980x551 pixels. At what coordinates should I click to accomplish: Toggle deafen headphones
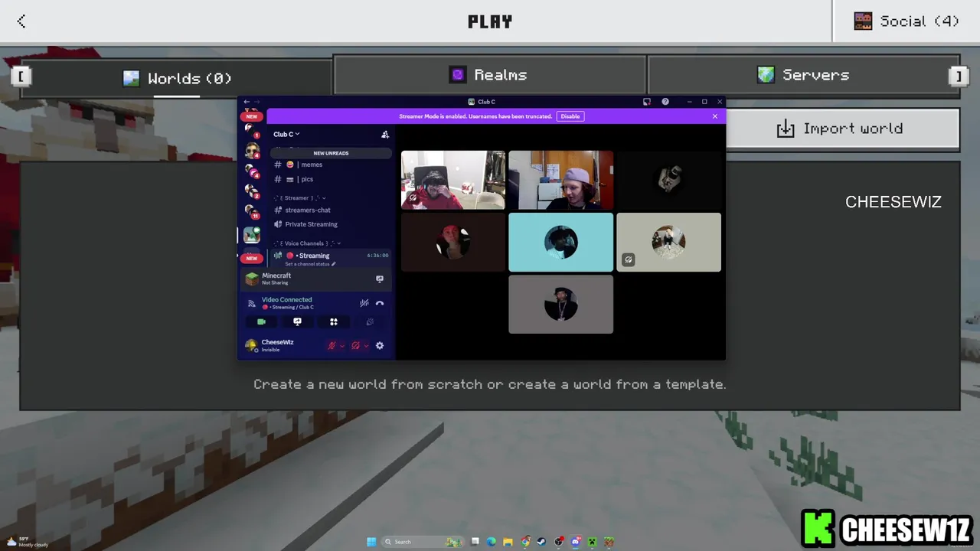click(x=355, y=346)
